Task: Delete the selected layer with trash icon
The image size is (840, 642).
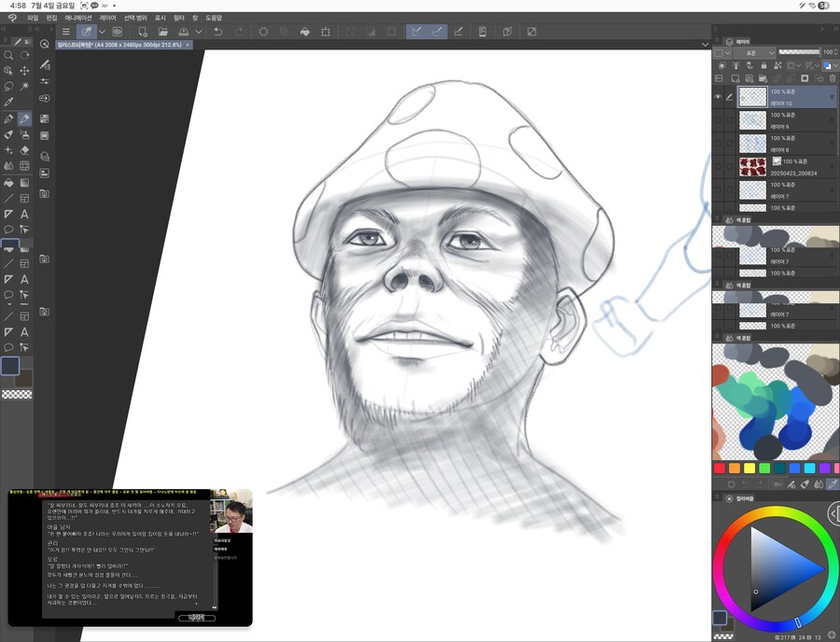Action: (833, 78)
